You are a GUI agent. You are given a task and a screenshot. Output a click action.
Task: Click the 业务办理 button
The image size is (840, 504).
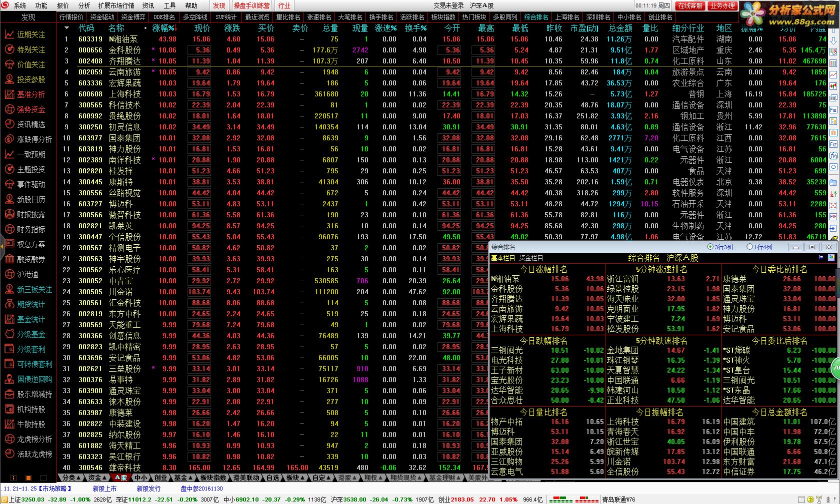tap(722, 5)
